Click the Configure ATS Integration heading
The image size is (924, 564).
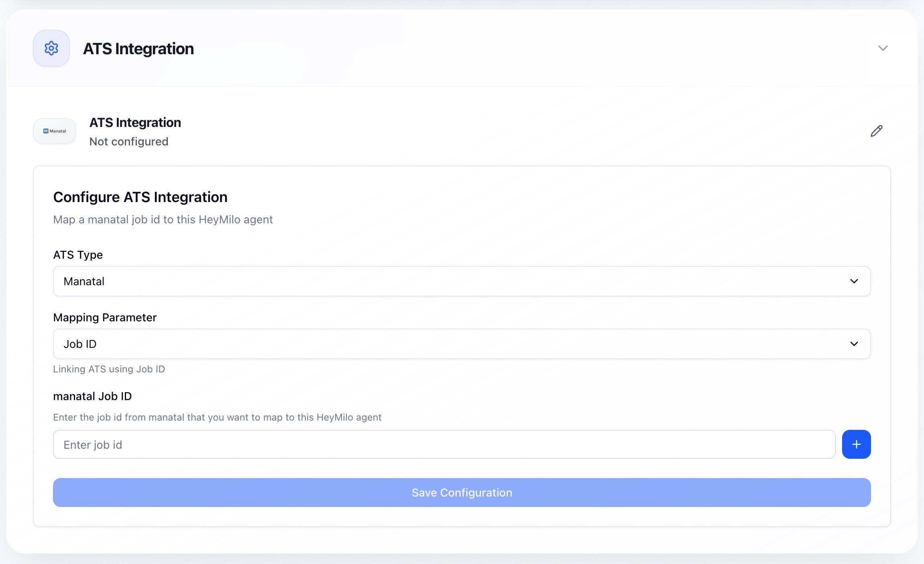point(140,197)
